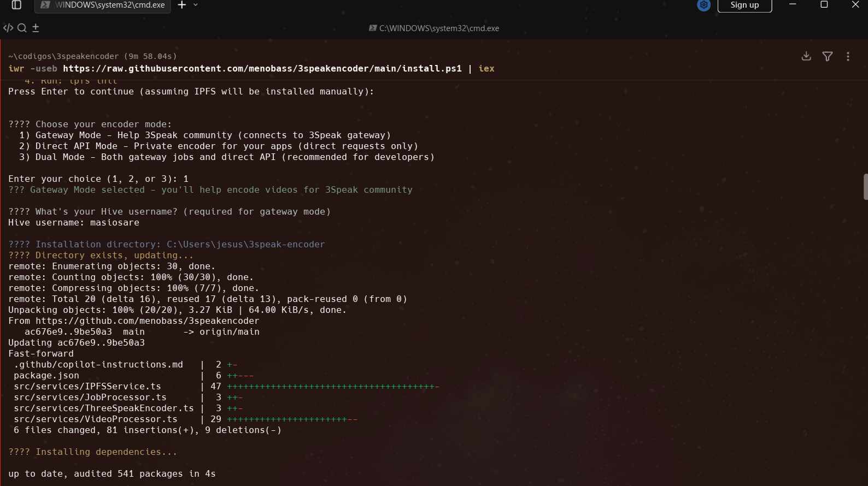Click the blue gear avatar icon
The height and width of the screenshot is (486, 868).
pyautogui.click(x=703, y=5)
